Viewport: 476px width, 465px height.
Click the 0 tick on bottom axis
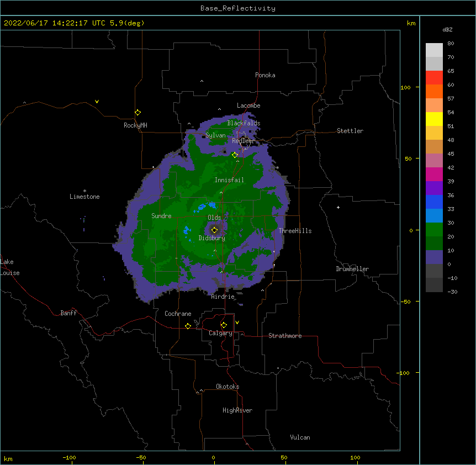(213, 457)
